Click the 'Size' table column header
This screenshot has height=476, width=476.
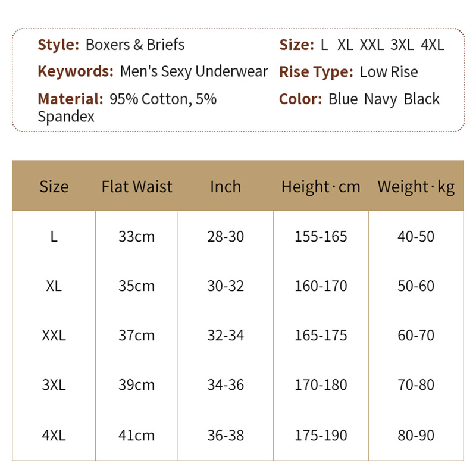54,187
